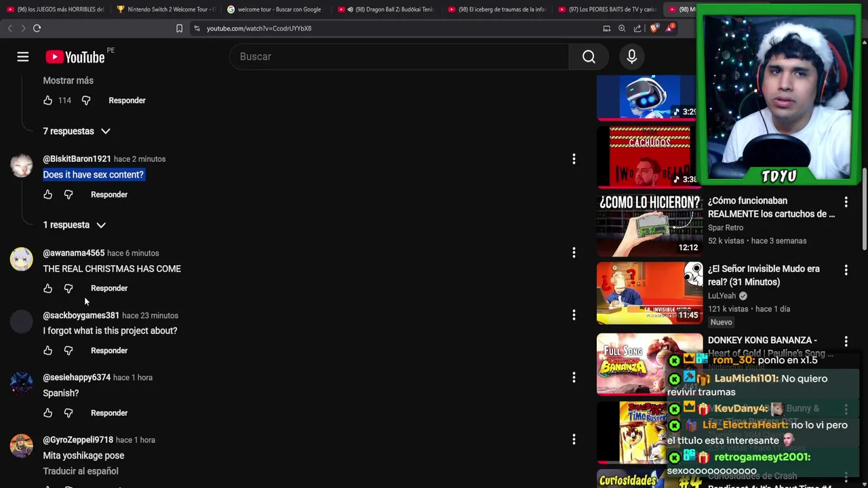Open Astro Bot video thumbnail
This screenshot has height=488, width=868.
[647, 97]
